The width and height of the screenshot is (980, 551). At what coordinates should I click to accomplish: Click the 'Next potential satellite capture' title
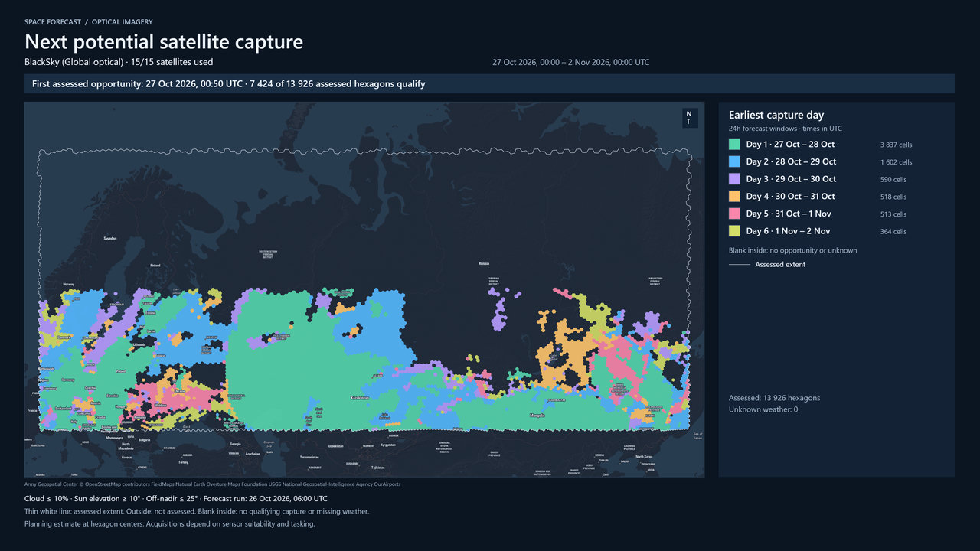pyautogui.click(x=164, y=41)
